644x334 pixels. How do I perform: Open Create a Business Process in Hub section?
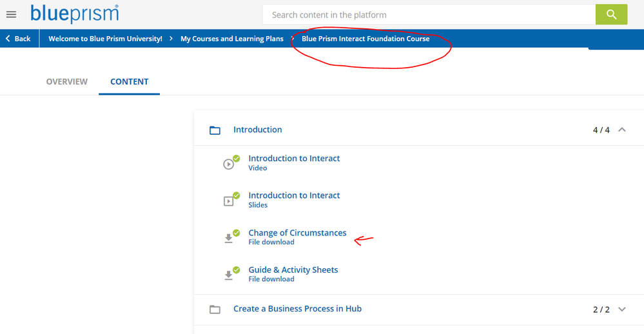tap(297, 308)
